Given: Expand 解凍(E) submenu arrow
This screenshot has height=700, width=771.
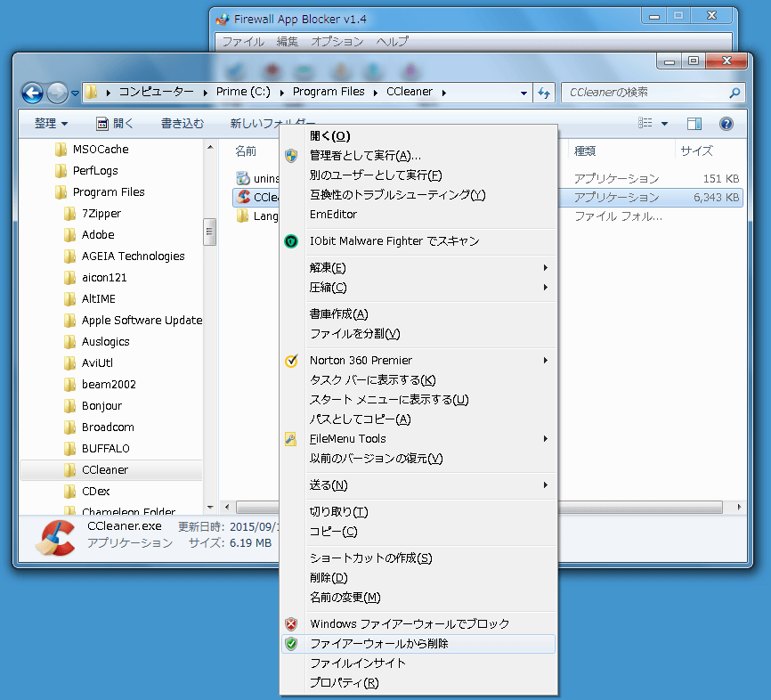Looking at the screenshot, I should pyautogui.click(x=545, y=267).
